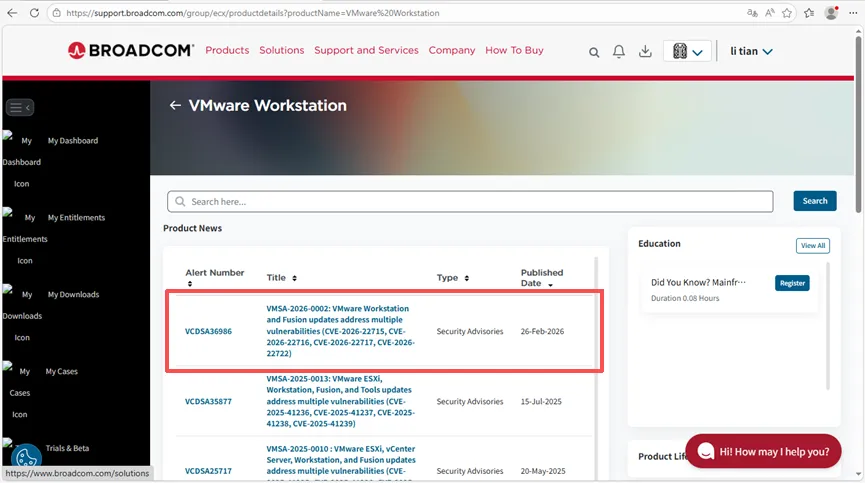
Task: Open read aloud icon in address bar
Action: click(770, 13)
